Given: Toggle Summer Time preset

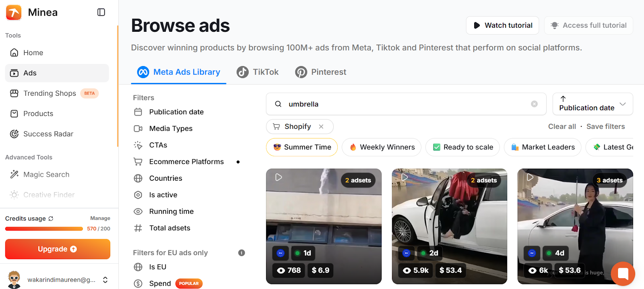Looking at the screenshot, I should click(302, 147).
